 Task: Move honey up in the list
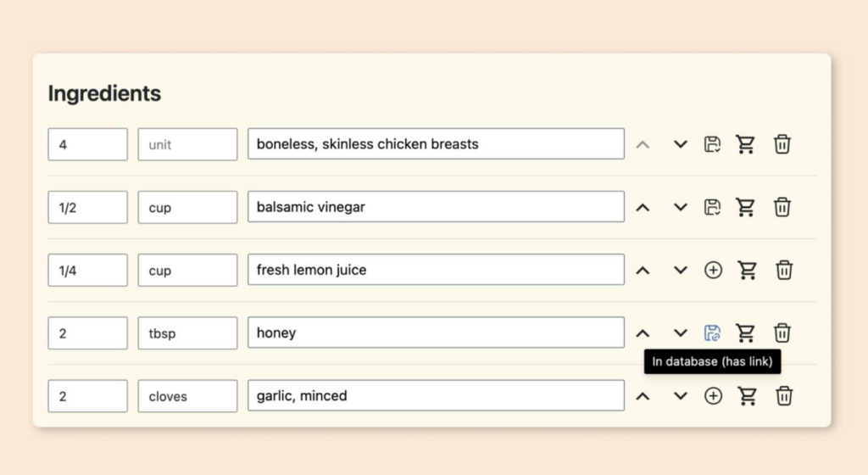click(x=643, y=332)
